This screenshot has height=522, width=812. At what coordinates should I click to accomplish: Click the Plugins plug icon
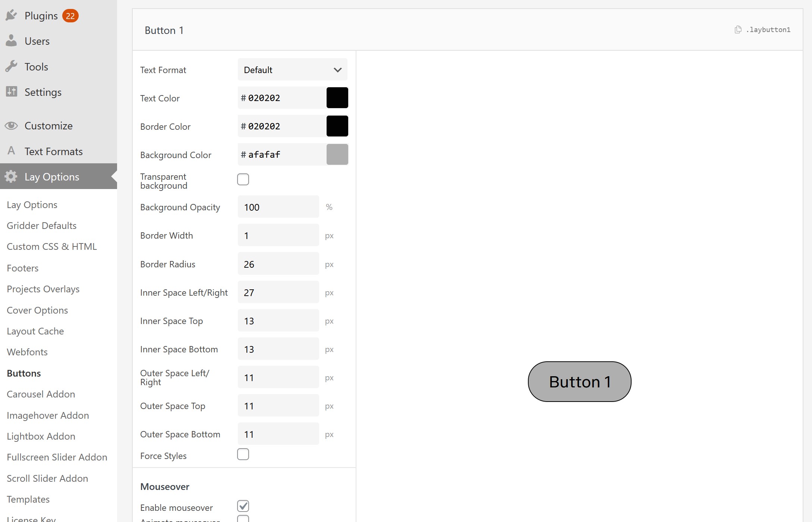click(x=12, y=15)
